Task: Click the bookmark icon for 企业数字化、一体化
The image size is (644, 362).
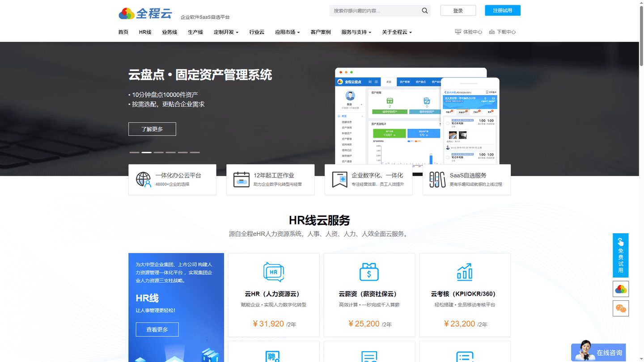Action: 340,180
